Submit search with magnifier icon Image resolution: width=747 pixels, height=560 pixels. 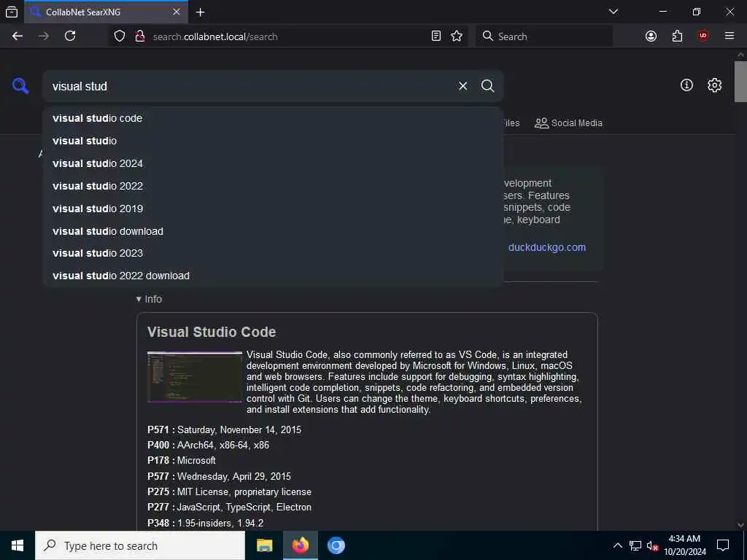pos(487,86)
